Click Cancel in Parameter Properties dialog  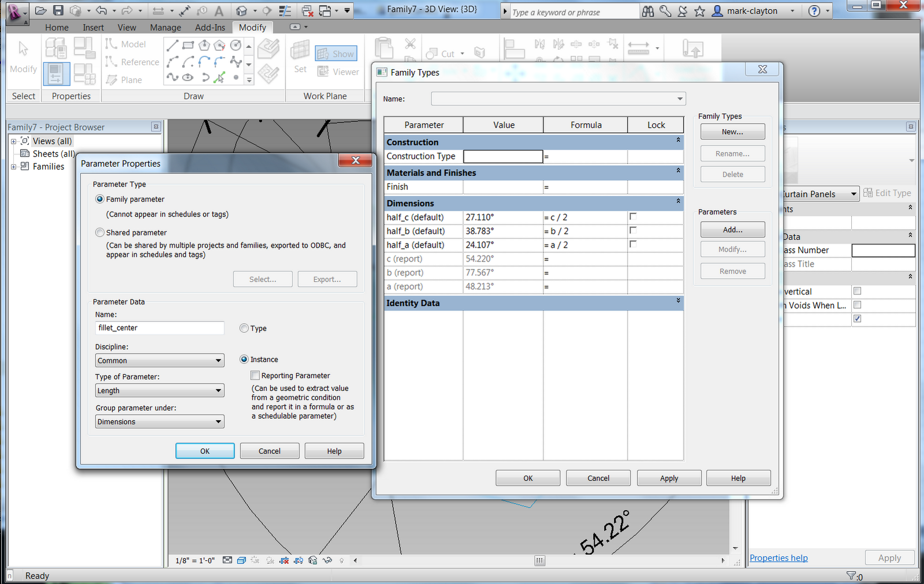pyautogui.click(x=270, y=451)
